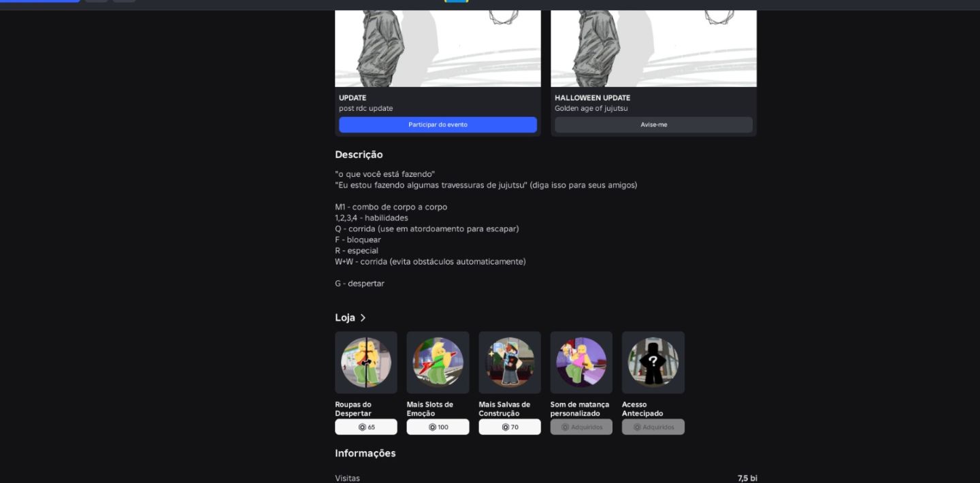Select the Roupas do Despertar pass icon

click(x=366, y=363)
